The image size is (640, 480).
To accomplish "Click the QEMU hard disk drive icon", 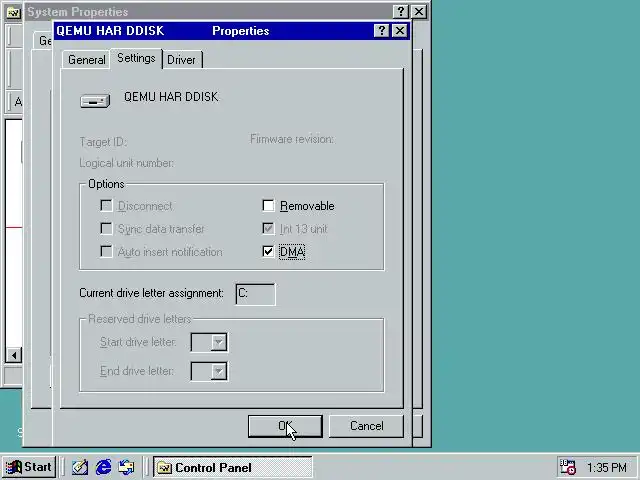I will click(x=95, y=101).
